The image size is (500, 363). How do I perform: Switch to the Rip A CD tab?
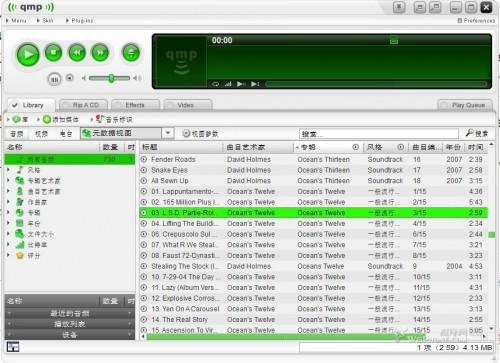coord(84,105)
